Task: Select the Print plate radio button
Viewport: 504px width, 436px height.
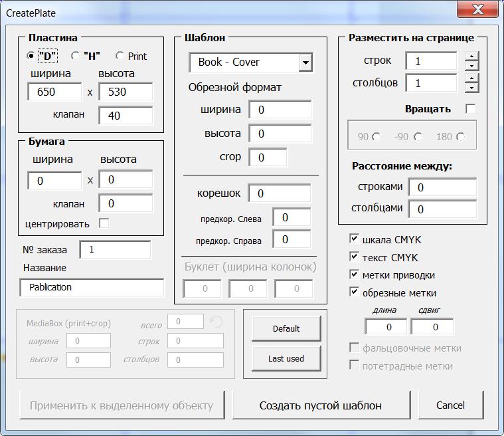Action: [120, 56]
